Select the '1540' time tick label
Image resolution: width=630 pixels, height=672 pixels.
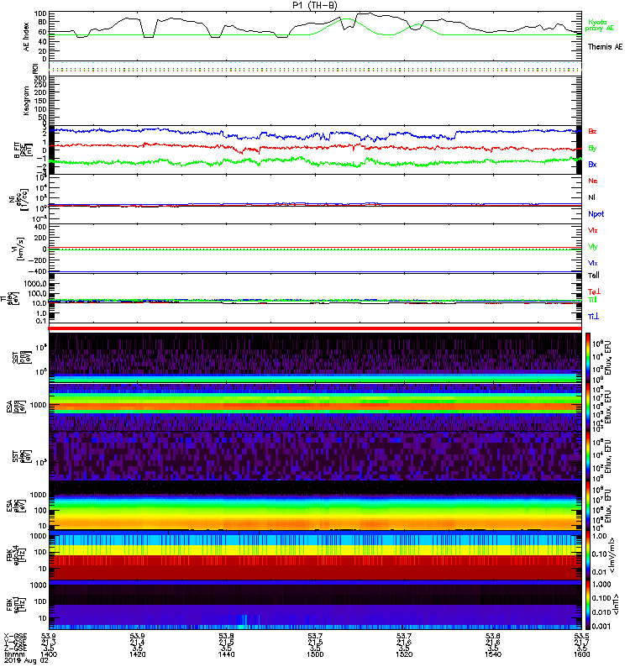(493, 654)
